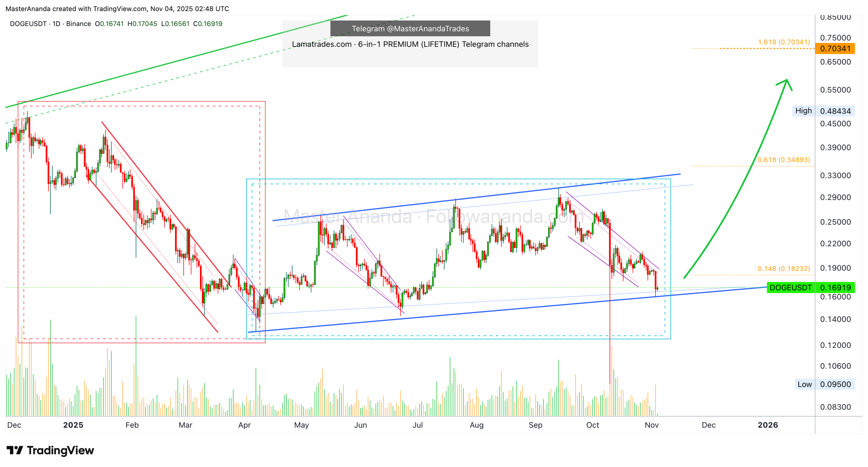Click the 0.618 (0.34893) Fibonacci label
Image resolution: width=868 pixels, height=467 pixels.
pyautogui.click(x=783, y=160)
